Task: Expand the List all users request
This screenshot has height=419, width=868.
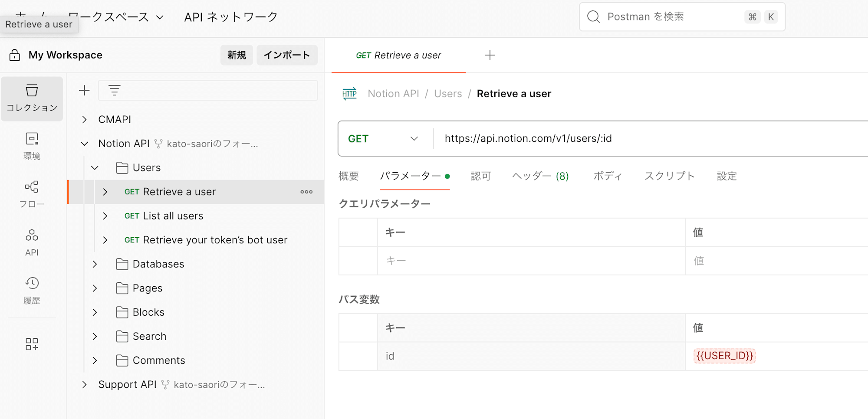Action: [x=105, y=216]
